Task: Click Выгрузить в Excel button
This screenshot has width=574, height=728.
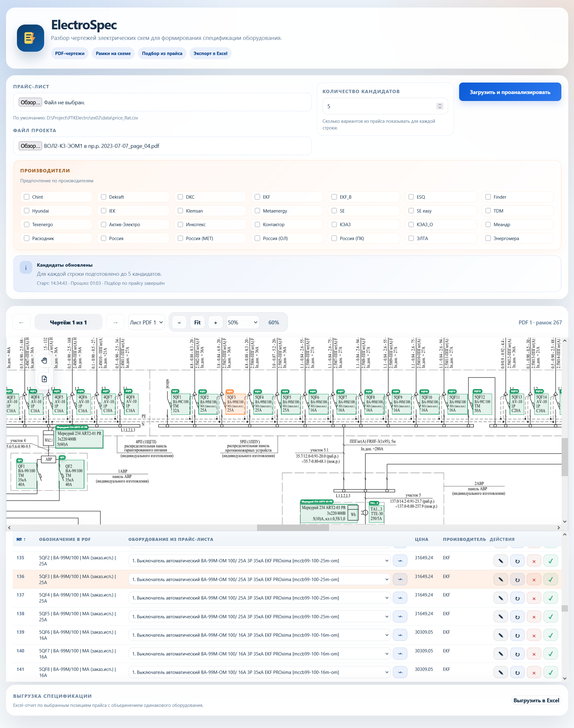Action: (536, 700)
